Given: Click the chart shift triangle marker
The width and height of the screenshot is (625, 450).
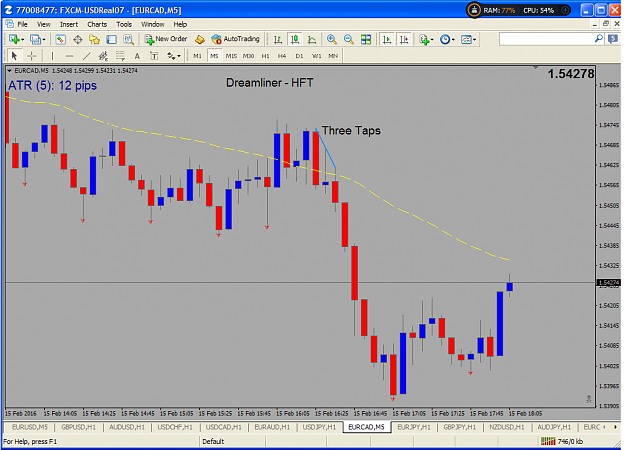Looking at the screenshot, I should click(536, 67).
